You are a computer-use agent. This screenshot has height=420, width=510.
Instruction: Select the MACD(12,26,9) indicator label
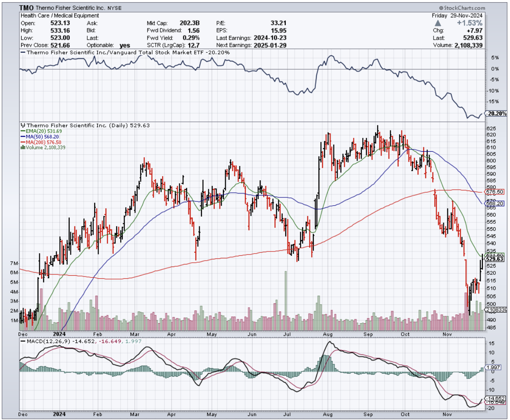point(41,341)
